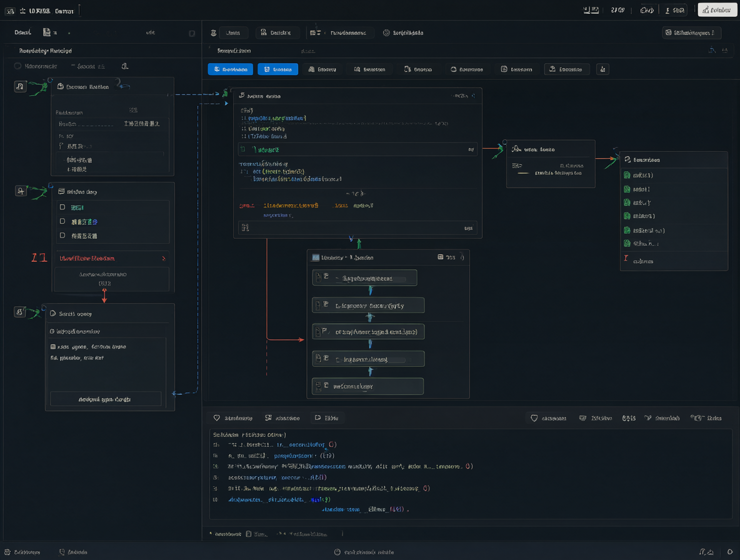Click the header icon of the small node linked to the right list panel

tap(516, 149)
